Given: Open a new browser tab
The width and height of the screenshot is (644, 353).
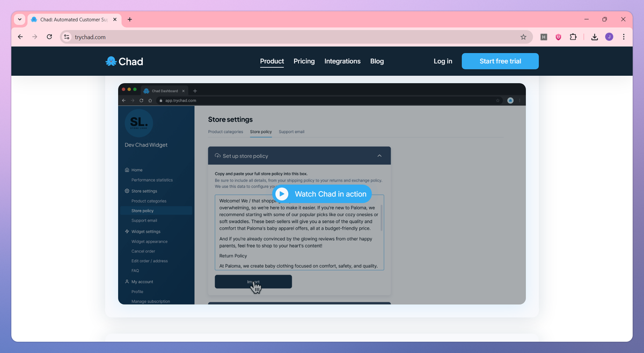Looking at the screenshot, I should click(x=130, y=19).
